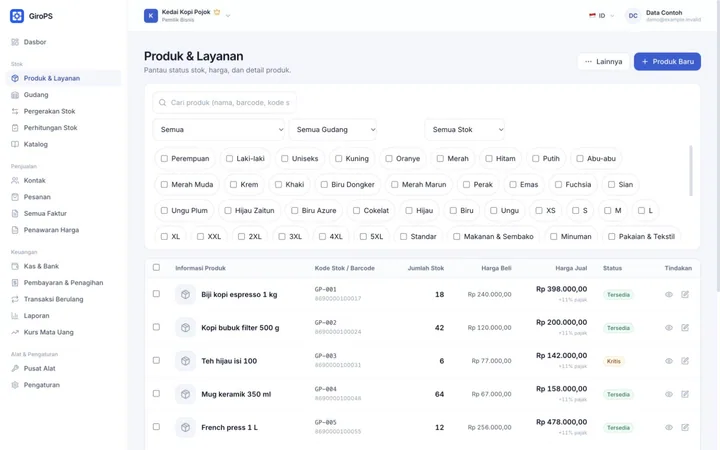Image resolution: width=720 pixels, height=450 pixels.
Task: Click the filter tags scrollbar
Action: [x=691, y=171]
